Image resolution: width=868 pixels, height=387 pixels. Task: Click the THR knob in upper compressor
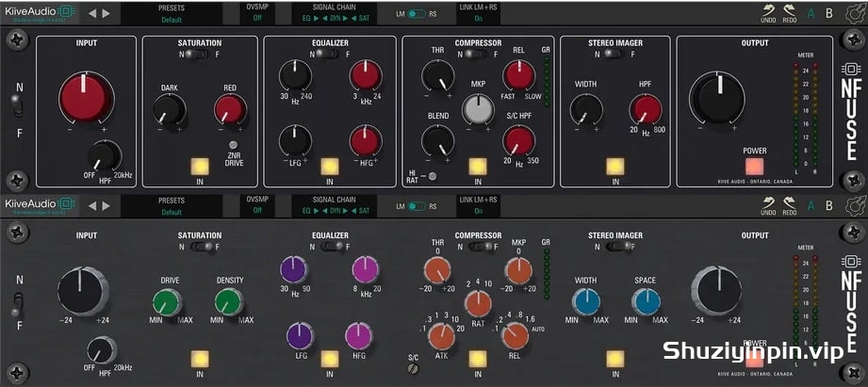point(437,75)
